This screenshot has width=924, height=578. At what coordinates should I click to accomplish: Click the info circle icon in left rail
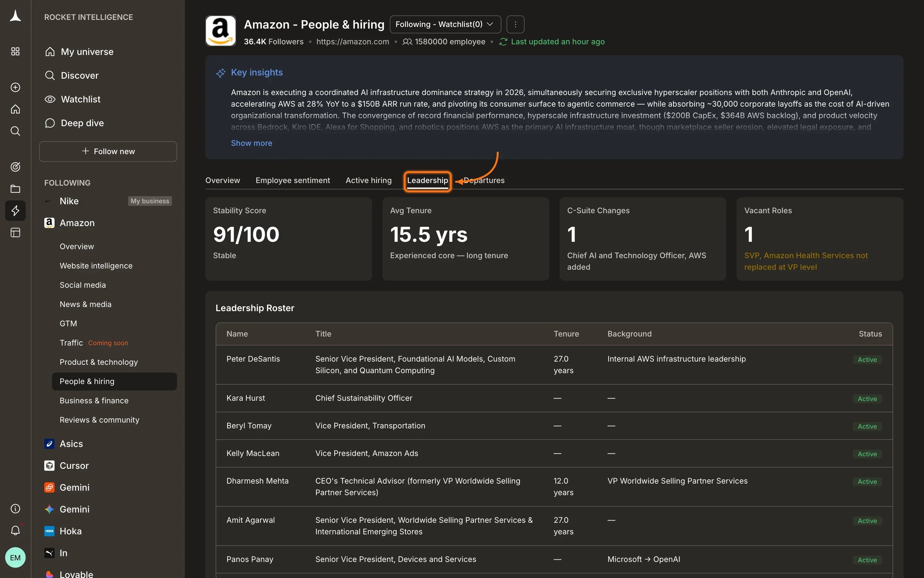pyautogui.click(x=15, y=508)
